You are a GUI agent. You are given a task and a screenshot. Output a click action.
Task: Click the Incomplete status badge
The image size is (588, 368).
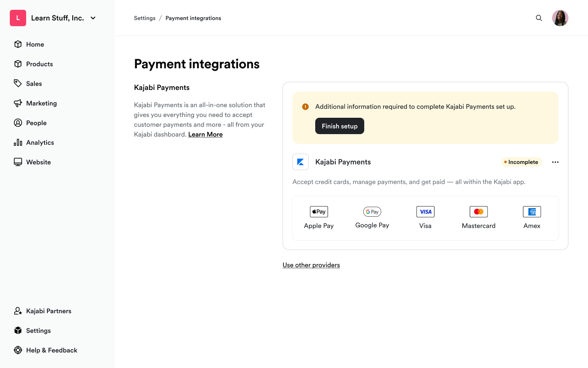point(521,162)
